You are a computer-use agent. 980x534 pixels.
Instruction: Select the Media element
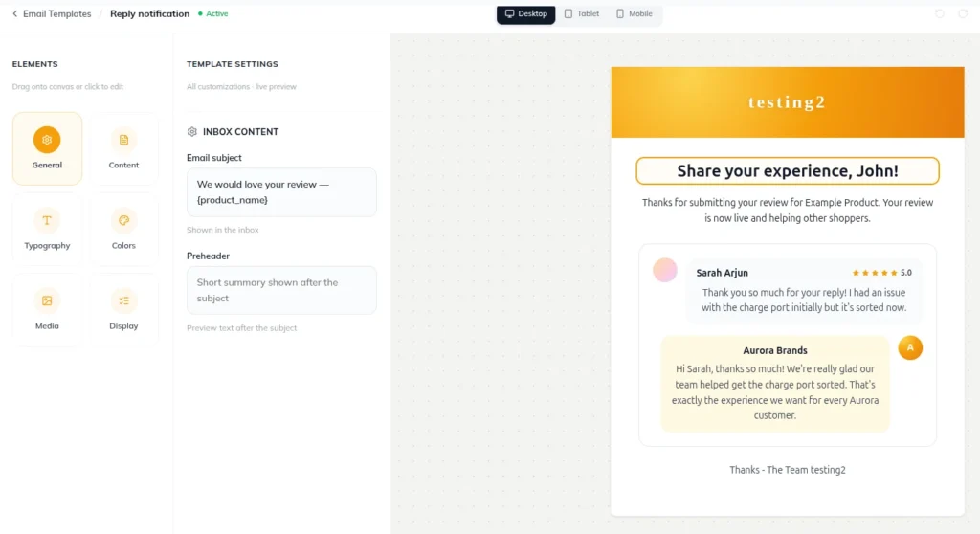pyautogui.click(x=47, y=309)
